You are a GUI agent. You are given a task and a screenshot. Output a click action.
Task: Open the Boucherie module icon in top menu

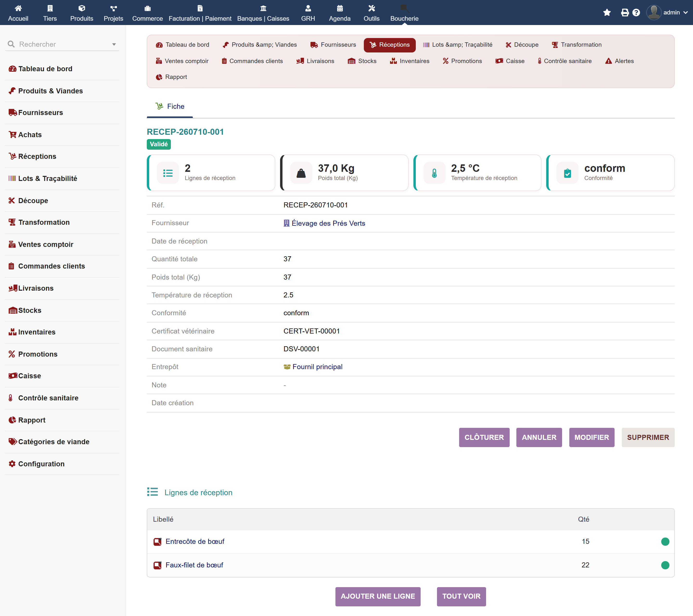[x=404, y=8]
